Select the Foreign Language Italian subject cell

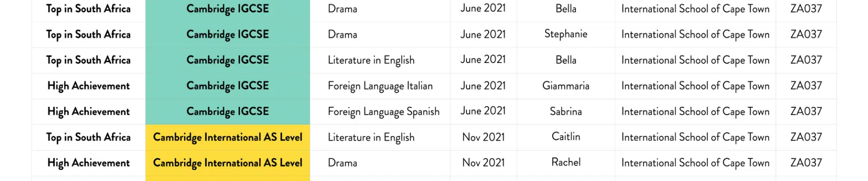[x=380, y=86]
